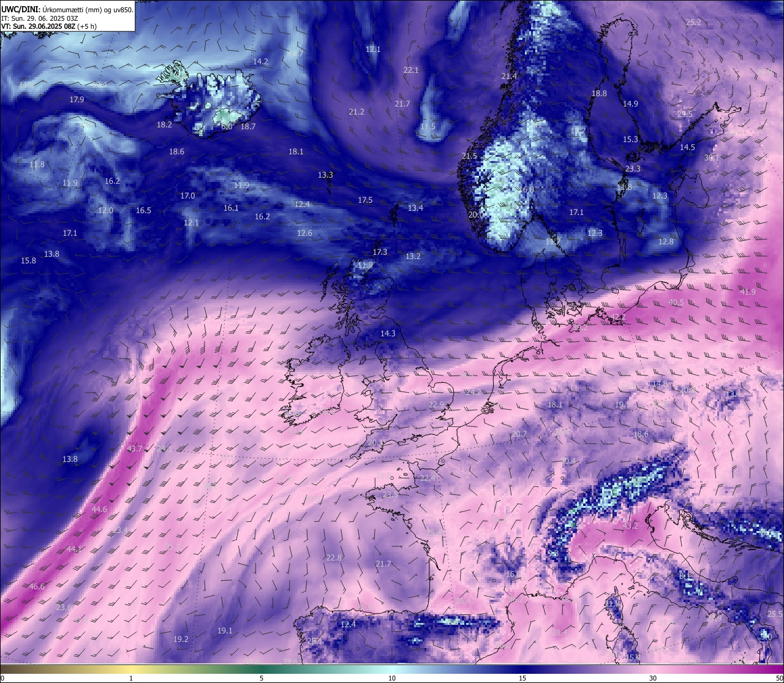Click the 22.8 value label
This screenshot has height=683, width=784.
(334, 558)
